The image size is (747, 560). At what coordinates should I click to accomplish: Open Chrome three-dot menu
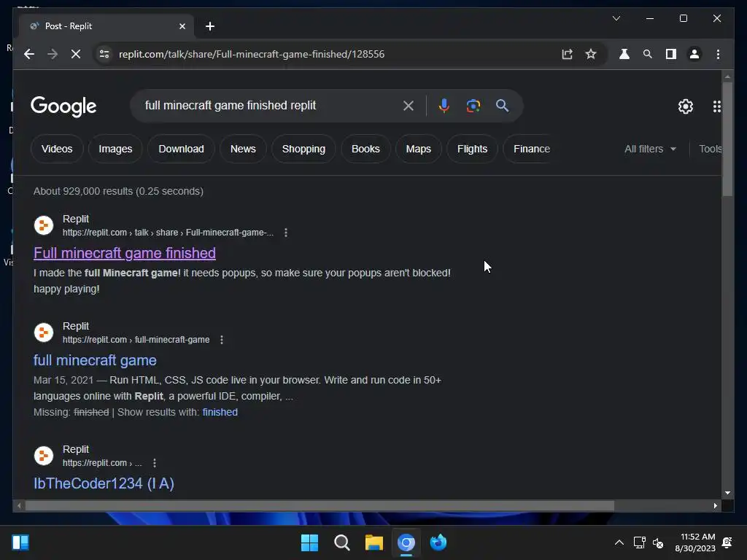(718, 54)
